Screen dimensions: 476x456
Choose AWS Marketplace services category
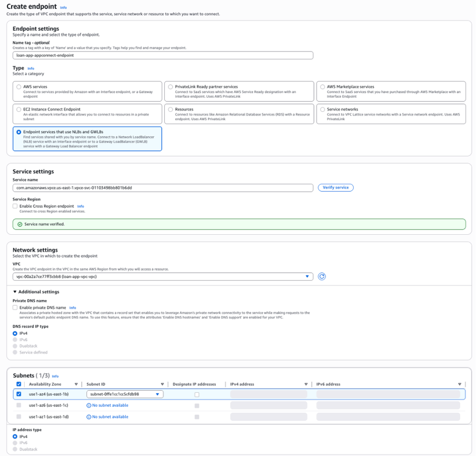pyautogui.click(x=323, y=87)
